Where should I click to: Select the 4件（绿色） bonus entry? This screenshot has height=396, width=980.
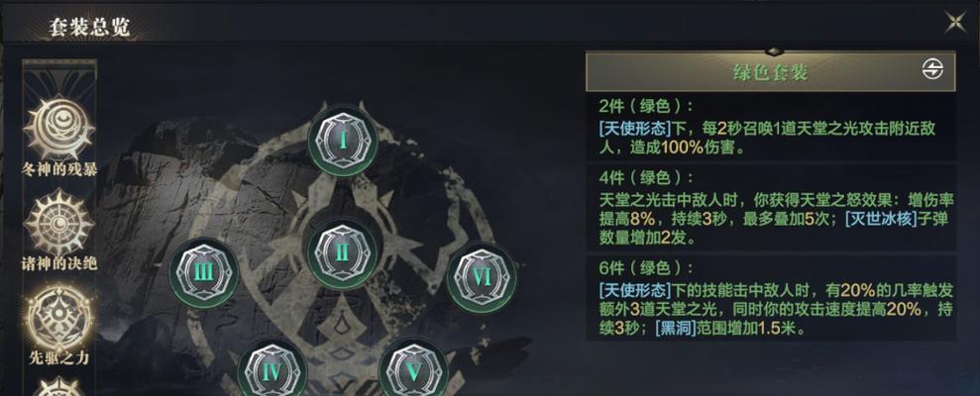click(770, 208)
